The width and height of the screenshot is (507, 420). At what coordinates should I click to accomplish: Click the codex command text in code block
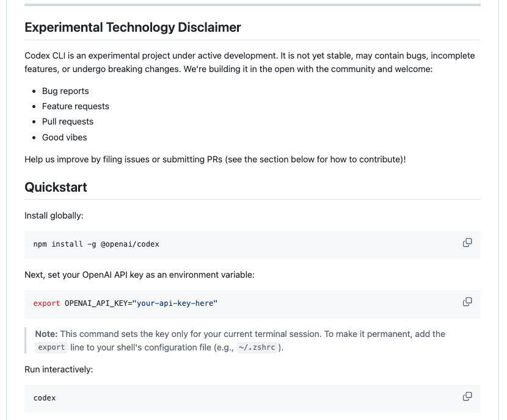coord(45,398)
